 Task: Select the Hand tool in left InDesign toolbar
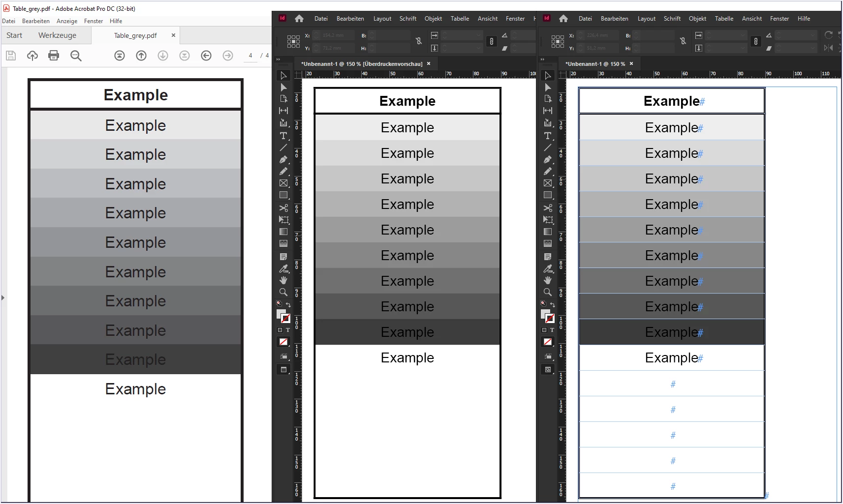(283, 280)
